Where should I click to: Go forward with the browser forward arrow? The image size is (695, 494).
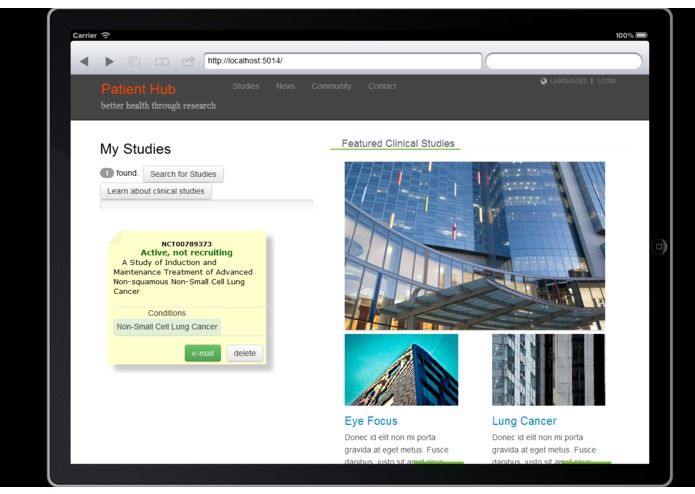tap(109, 61)
